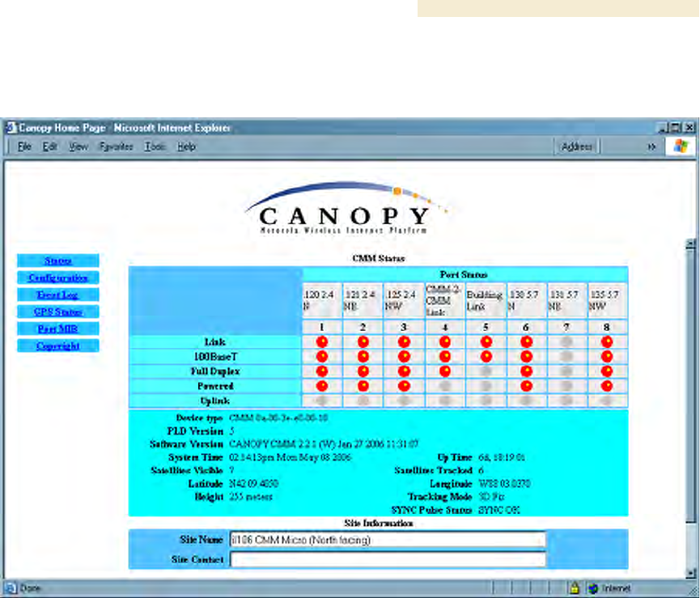Click the Height '255 meters' value

click(x=251, y=497)
